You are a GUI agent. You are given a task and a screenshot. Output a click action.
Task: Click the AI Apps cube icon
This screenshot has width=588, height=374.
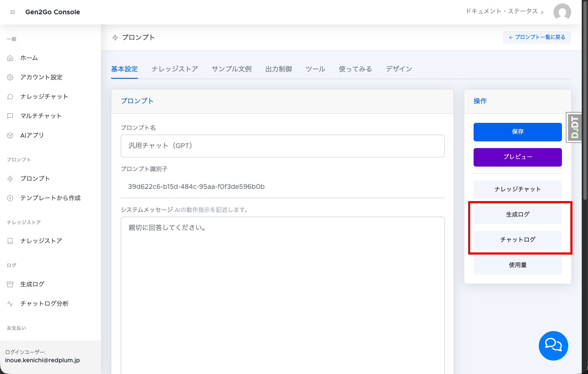point(11,135)
